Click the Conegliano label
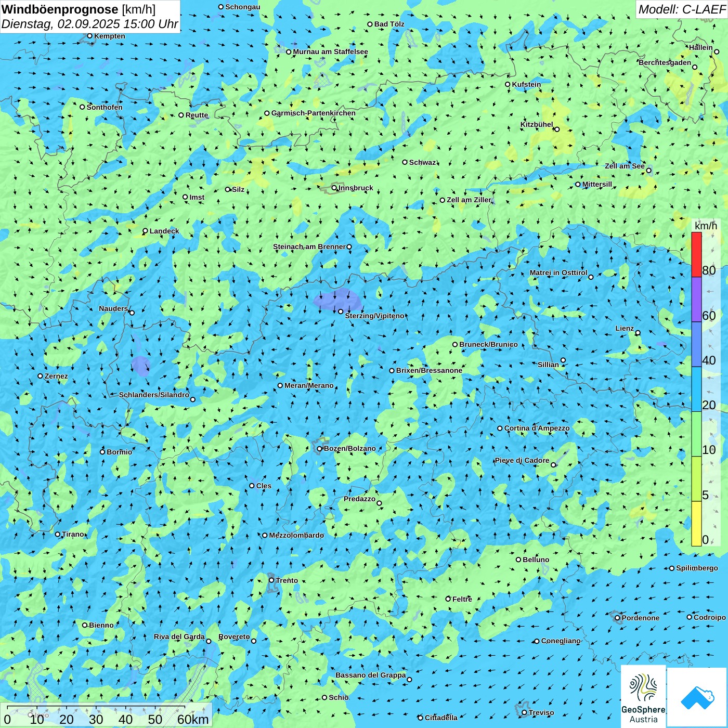This screenshot has height=728, width=728. [561, 641]
